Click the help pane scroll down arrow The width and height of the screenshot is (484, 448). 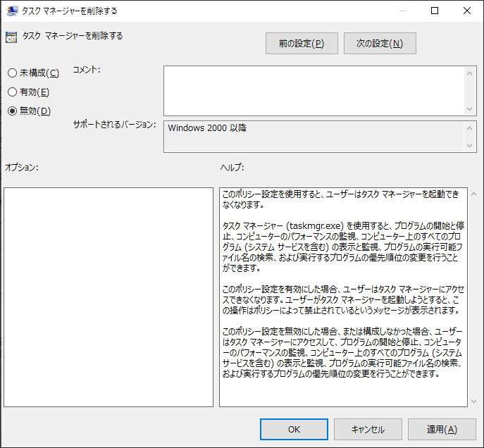[x=474, y=401]
